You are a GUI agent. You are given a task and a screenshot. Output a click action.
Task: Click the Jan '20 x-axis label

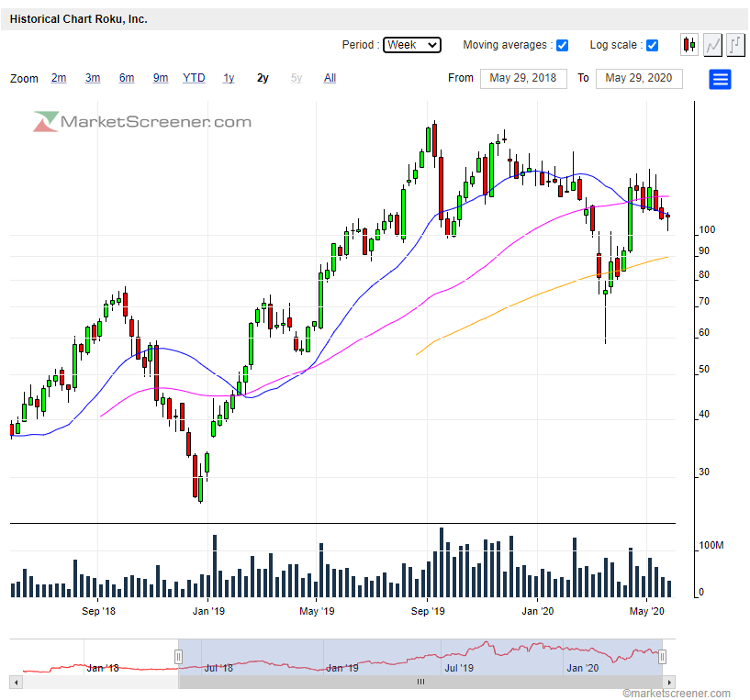point(538,612)
